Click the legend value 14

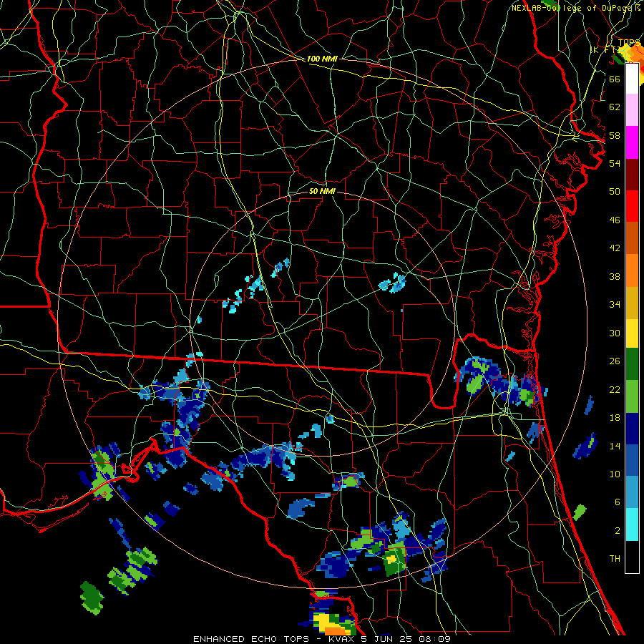point(615,446)
